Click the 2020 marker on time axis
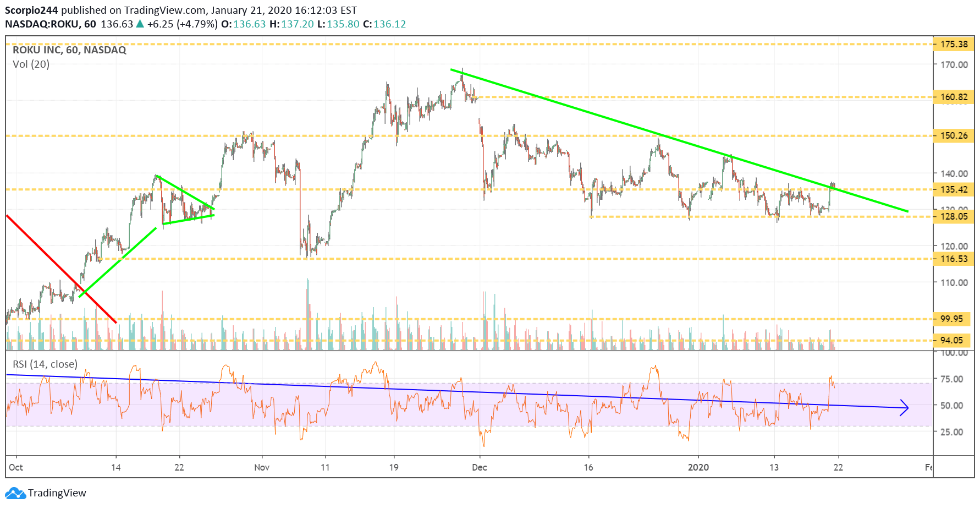Viewport: 980px width, 508px height. click(698, 467)
